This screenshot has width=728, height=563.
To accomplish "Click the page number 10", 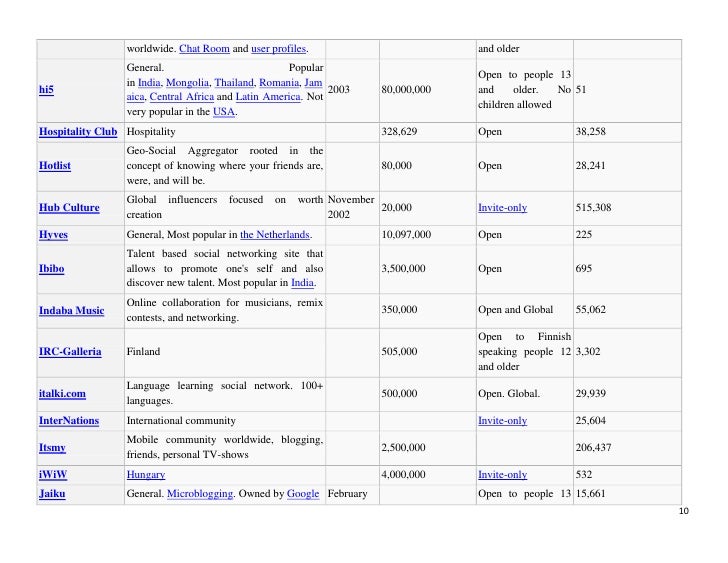I will point(684,511).
